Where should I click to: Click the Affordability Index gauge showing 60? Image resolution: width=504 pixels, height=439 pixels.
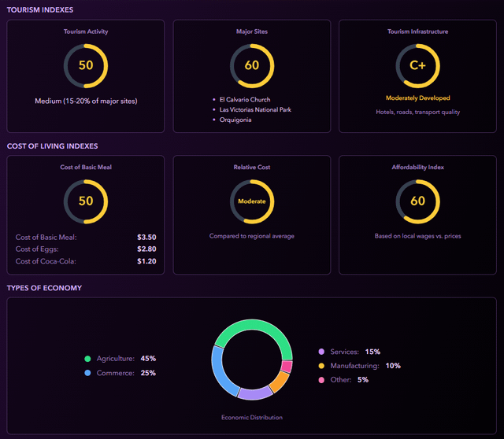click(x=417, y=201)
